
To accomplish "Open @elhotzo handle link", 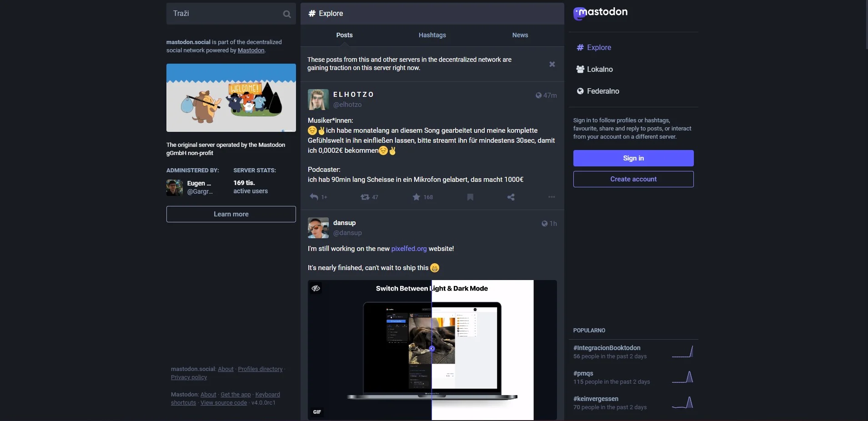I will [347, 105].
